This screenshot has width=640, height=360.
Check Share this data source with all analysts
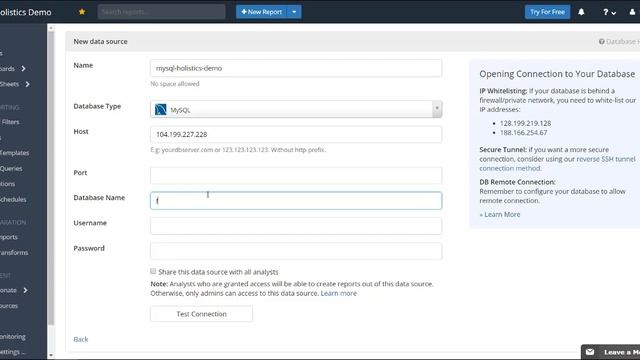click(x=153, y=271)
